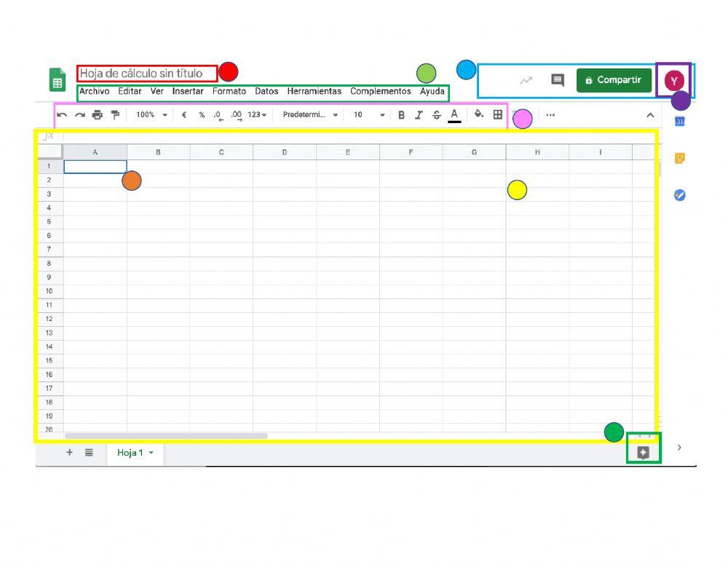Image resolution: width=728 pixels, height=562 pixels.
Task: Open the text color picker
Action: [x=454, y=114]
